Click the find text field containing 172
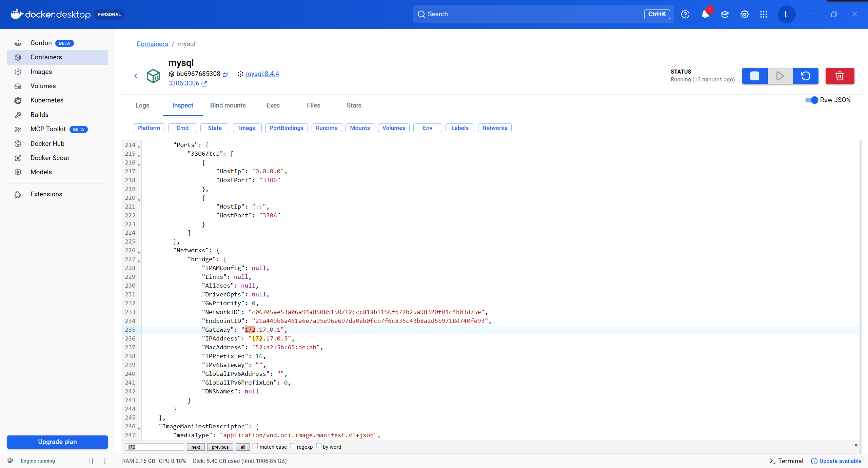The height and width of the screenshot is (468, 868). click(x=155, y=447)
